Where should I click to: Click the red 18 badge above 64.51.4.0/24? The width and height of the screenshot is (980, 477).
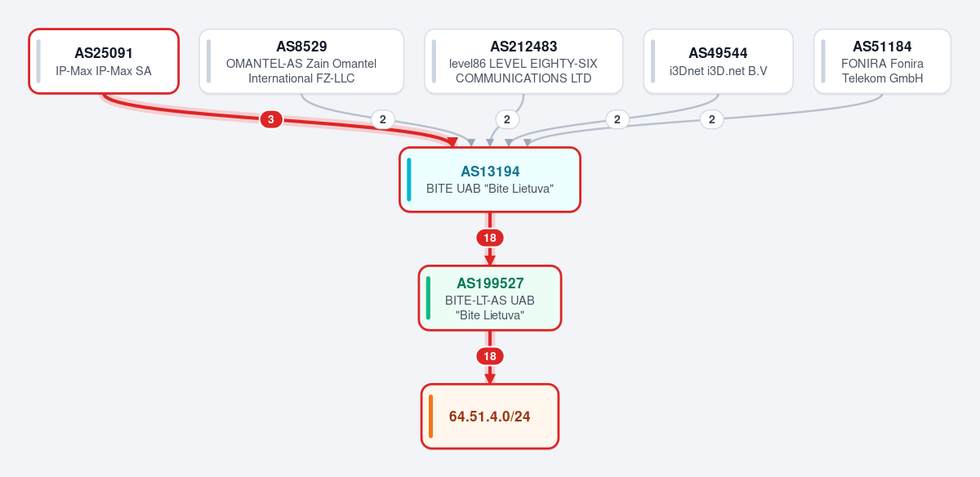[490, 356]
